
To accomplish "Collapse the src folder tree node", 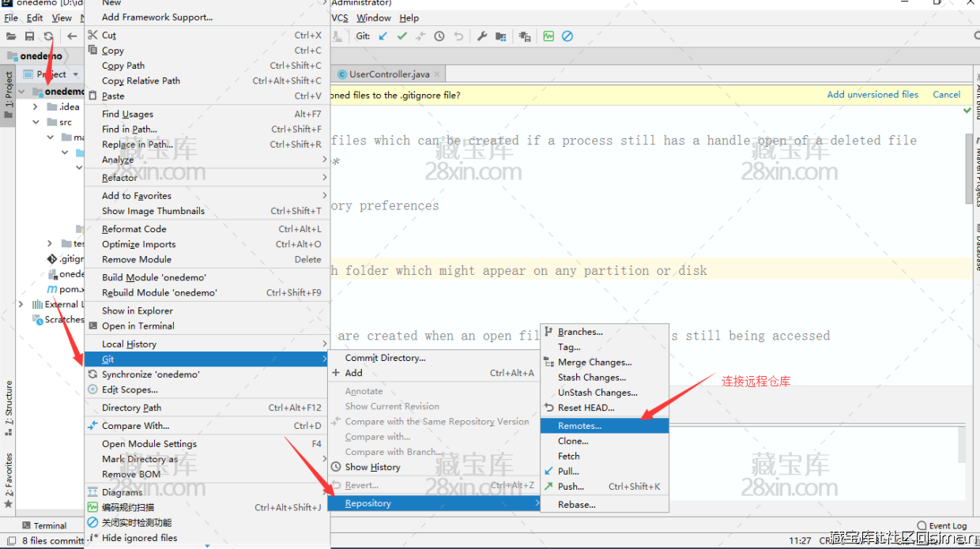I will 36,122.
